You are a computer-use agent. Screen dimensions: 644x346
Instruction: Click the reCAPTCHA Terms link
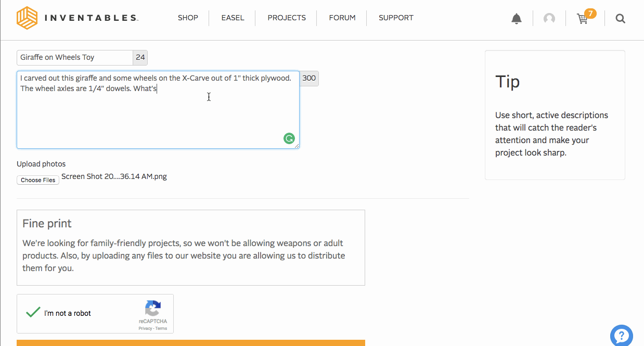point(161,328)
